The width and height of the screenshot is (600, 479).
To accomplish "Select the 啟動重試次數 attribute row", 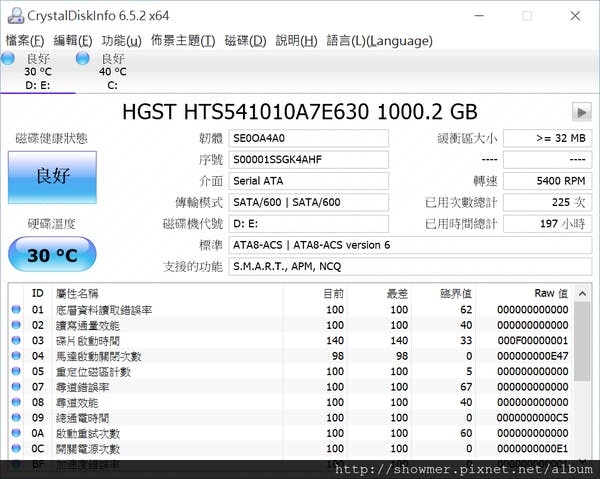I will click(290, 433).
